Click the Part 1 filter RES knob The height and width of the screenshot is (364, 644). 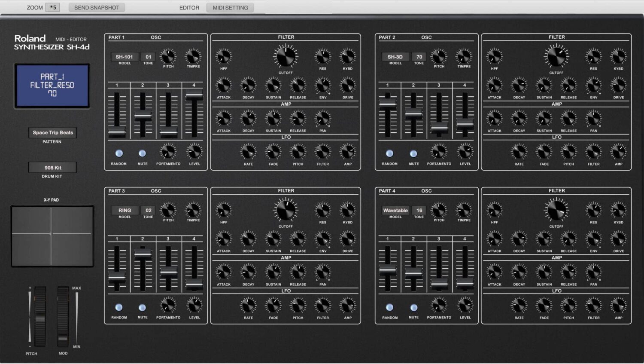[322, 56]
